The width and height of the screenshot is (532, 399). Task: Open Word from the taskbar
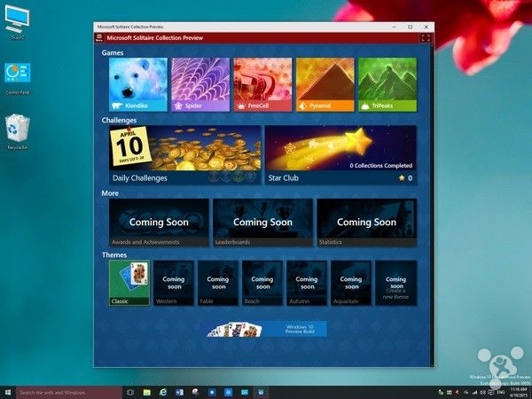(179, 393)
